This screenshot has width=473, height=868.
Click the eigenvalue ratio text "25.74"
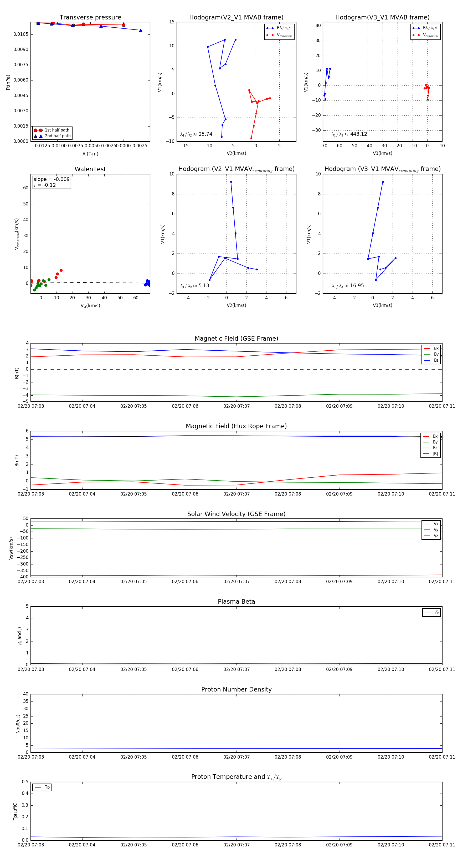[205, 134]
